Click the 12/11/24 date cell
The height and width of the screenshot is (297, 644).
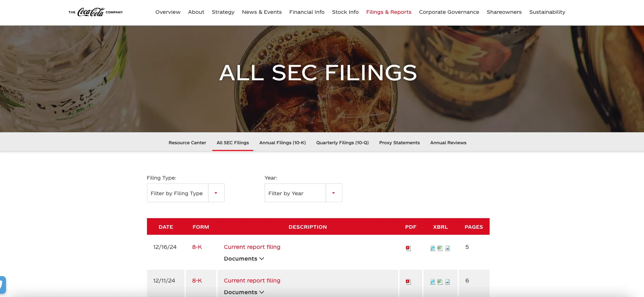tap(164, 281)
